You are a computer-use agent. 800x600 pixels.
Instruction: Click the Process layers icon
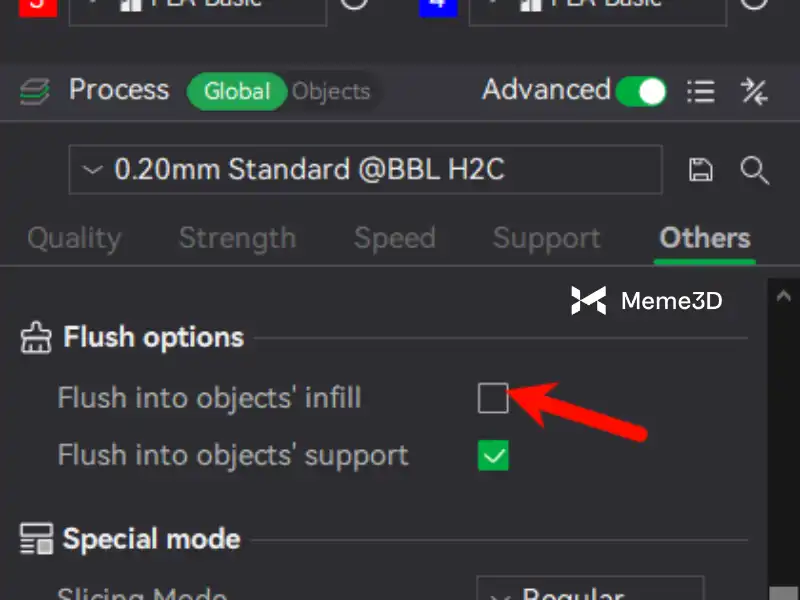coord(35,92)
